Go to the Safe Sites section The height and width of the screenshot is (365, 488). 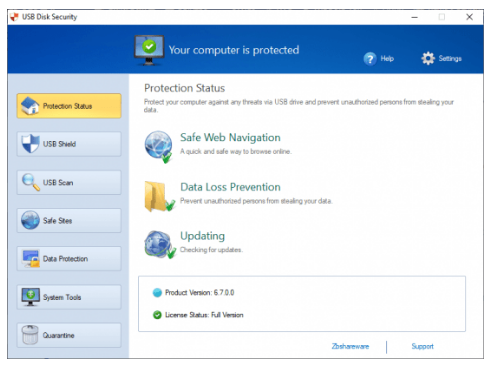tap(69, 220)
